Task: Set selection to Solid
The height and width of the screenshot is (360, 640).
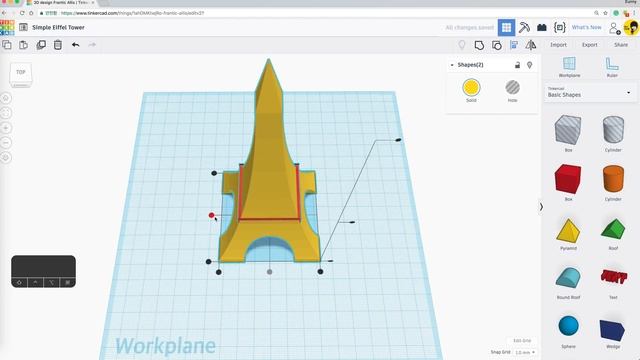Action: tap(471, 90)
